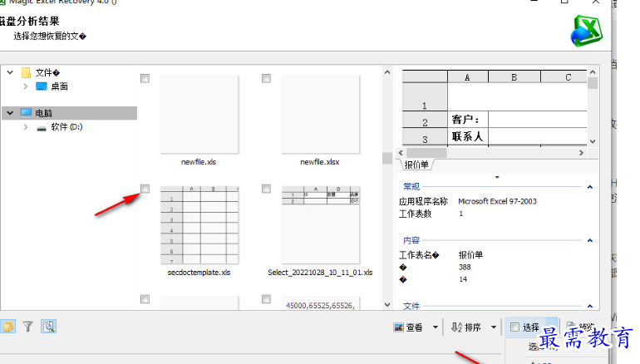Click the folders view icon in the bottom toolbar

(7, 327)
